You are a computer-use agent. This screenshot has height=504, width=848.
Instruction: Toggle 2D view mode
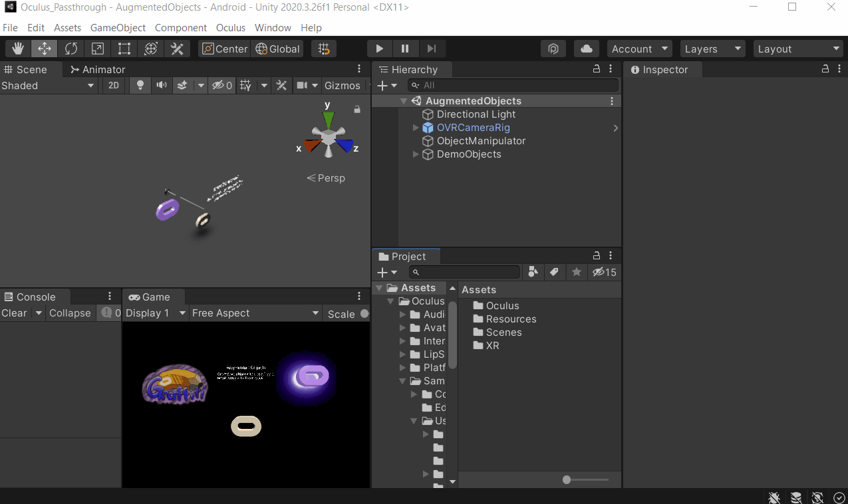click(x=114, y=85)
